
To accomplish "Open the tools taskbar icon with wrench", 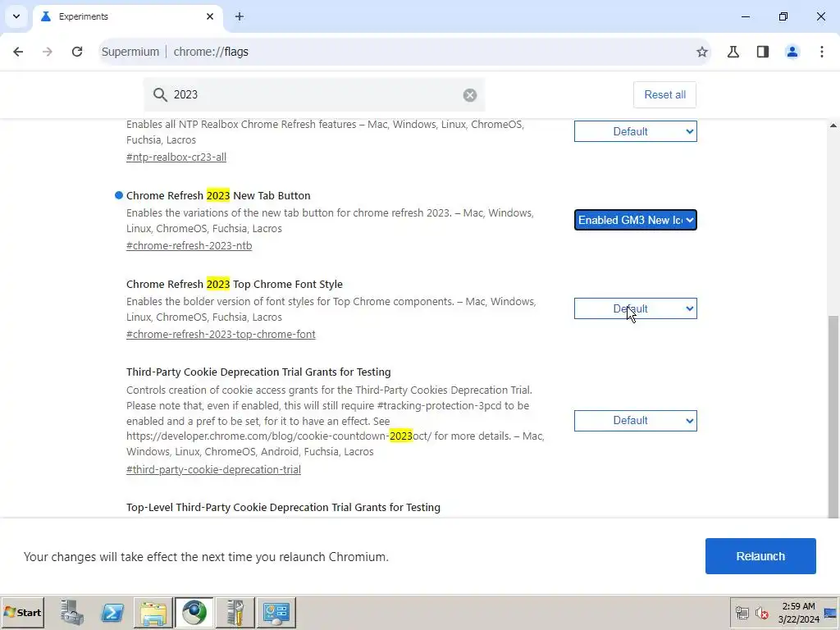I will pyautogui.click(x=235, y=612).
